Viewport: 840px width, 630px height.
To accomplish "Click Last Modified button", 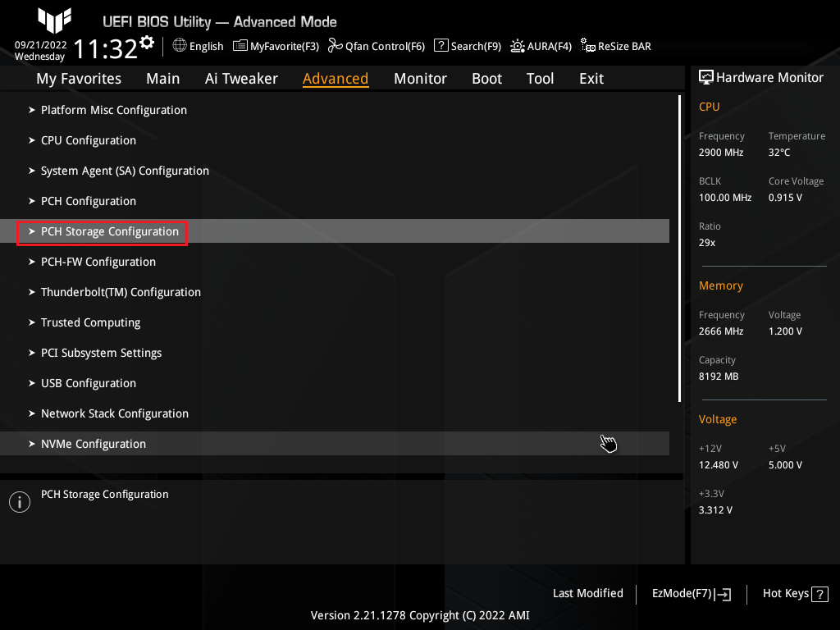I will [x=587, y=594].
